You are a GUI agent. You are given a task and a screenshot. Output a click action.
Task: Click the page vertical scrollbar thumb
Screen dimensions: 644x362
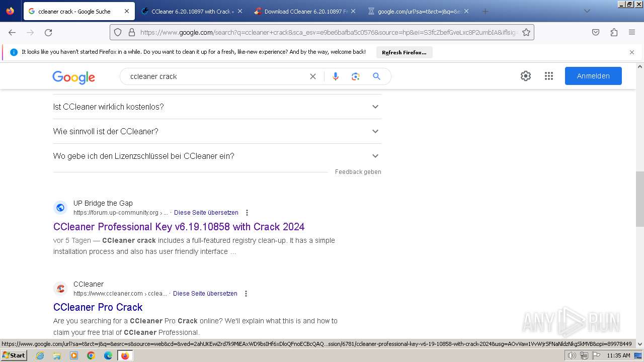[640, 199]
